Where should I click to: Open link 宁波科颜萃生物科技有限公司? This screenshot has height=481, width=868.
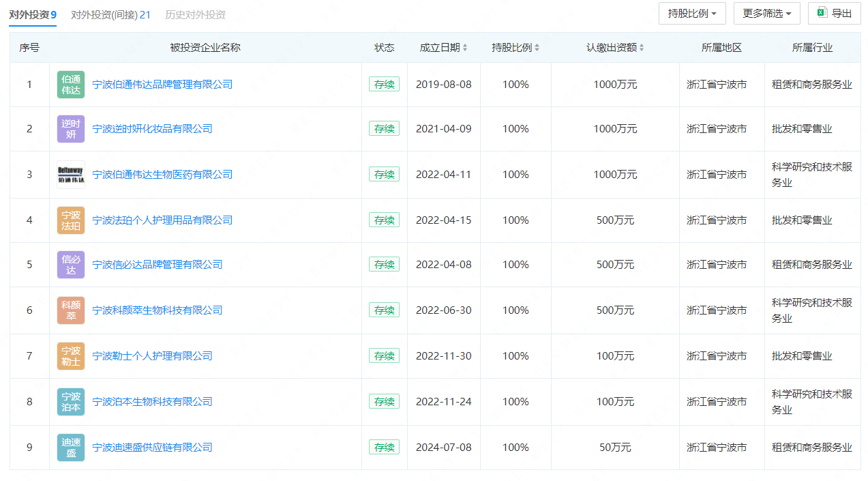tap(158, 310)
